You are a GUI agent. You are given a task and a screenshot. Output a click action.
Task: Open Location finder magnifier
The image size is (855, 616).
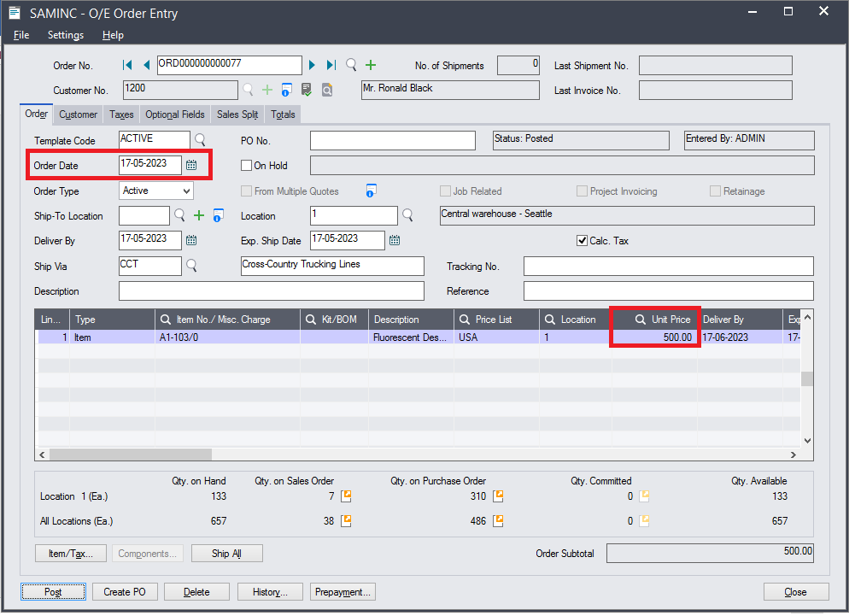[x=407, y=215]
